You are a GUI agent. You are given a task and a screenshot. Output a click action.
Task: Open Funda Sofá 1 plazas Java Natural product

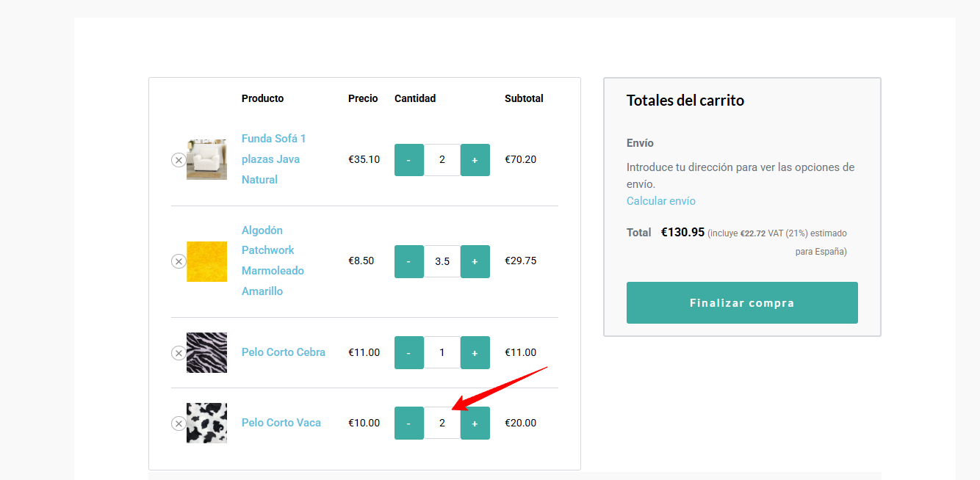pyautogui.click(x=273, y=159)
